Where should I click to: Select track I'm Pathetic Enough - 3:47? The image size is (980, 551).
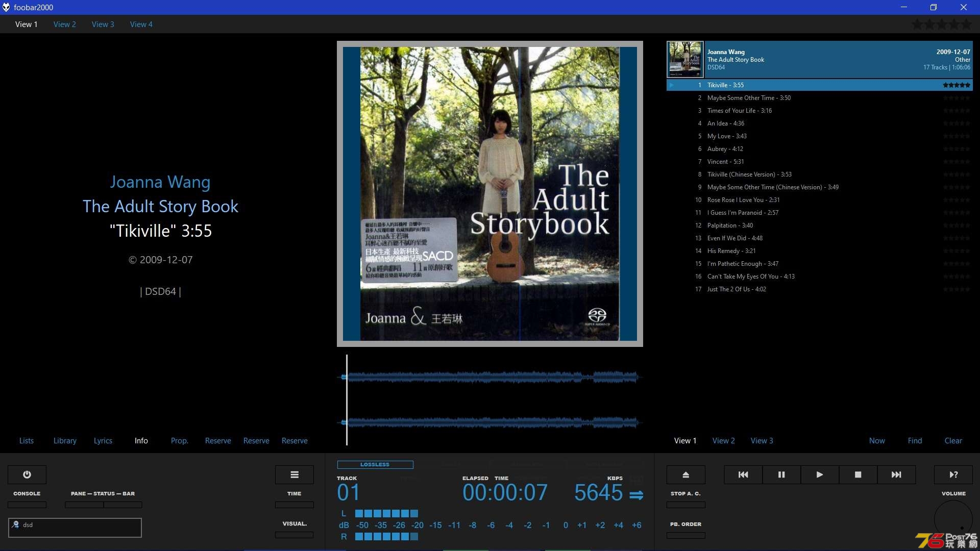point(819,264)
